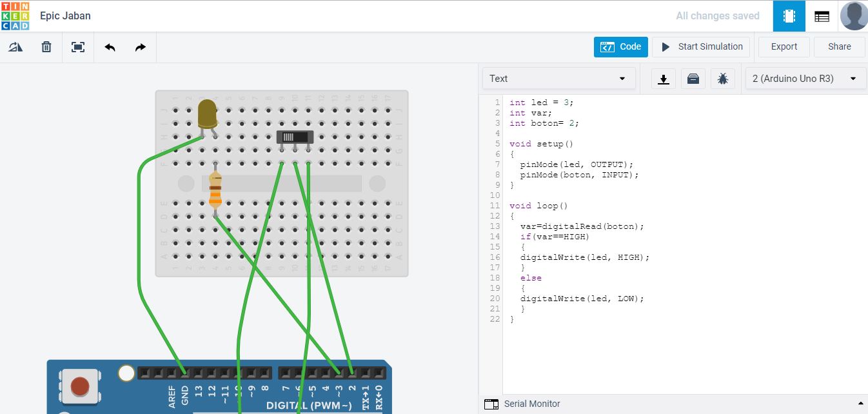Rotate the selected component
The image size is (868, 414).
[x=15, y=47]
